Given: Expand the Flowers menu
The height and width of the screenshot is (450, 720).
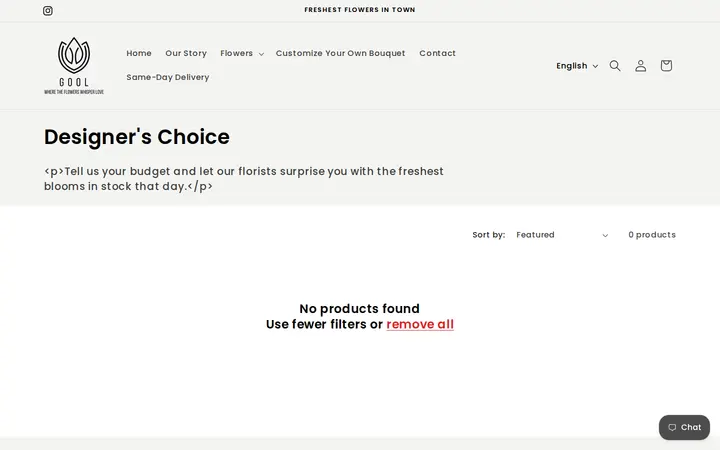Looking at the screenshot, I should 242,53.
